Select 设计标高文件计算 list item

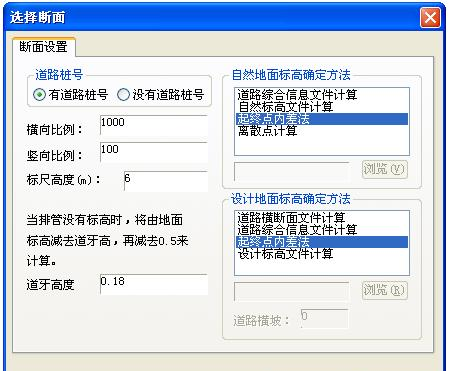(x=322, y=254)
